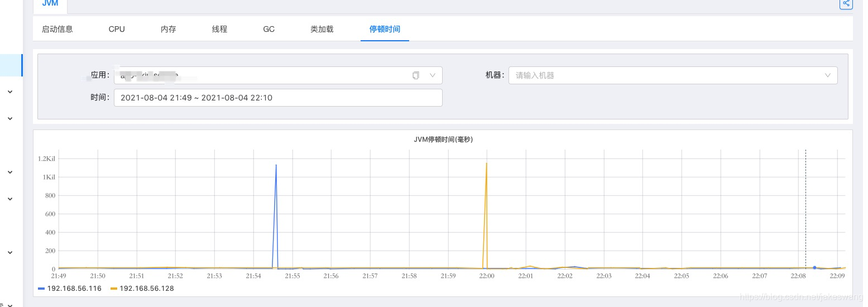Click the 400 y-axis label
Viewport: 868px width, 307px height.
(50, 232)
